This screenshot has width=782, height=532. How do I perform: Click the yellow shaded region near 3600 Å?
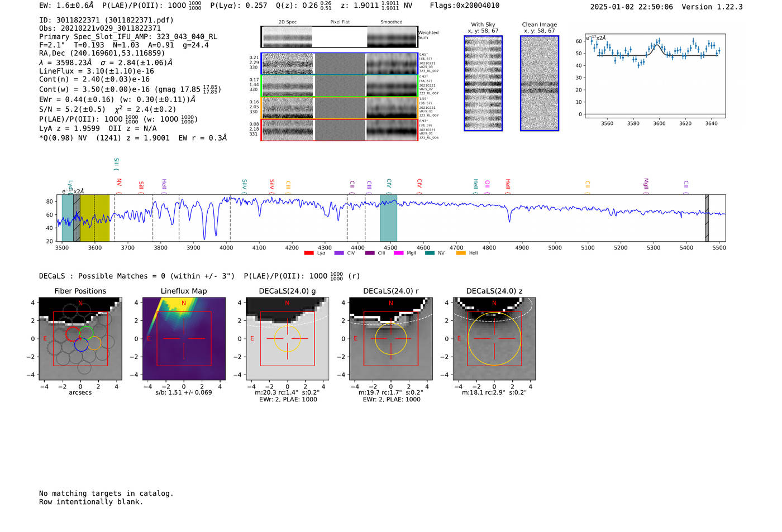(x=95, y=218)
